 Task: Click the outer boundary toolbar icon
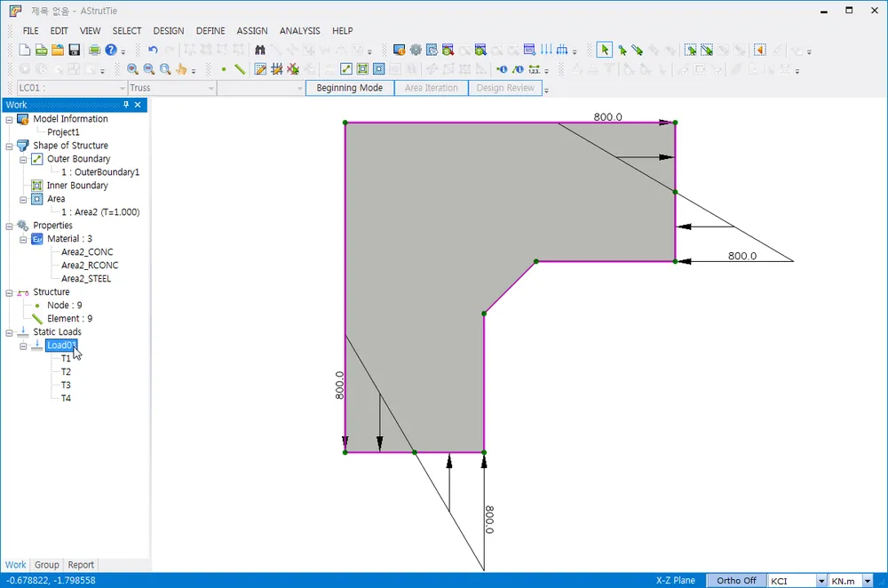pos(346,69)
